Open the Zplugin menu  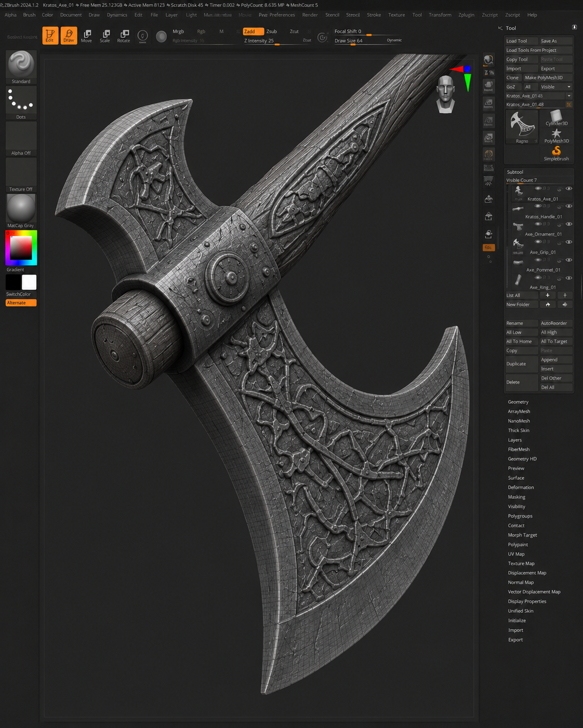coord(466,15)
